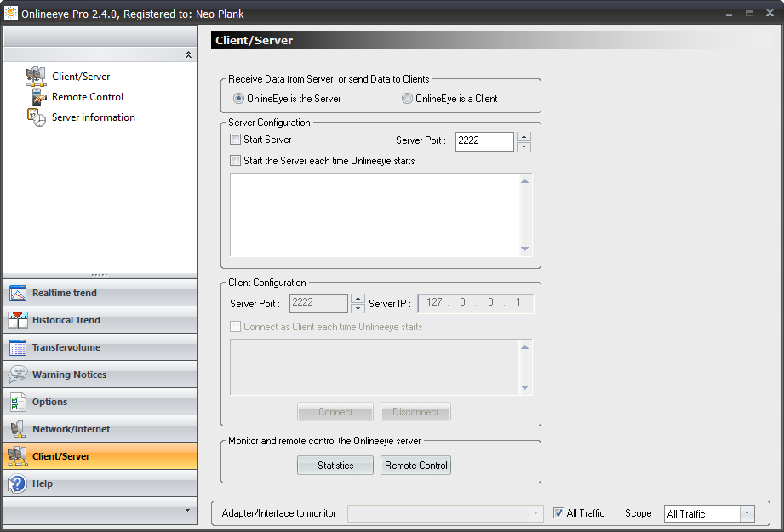
Task: Decrease Server Port in Server Configuration
Action: point(524,146)
